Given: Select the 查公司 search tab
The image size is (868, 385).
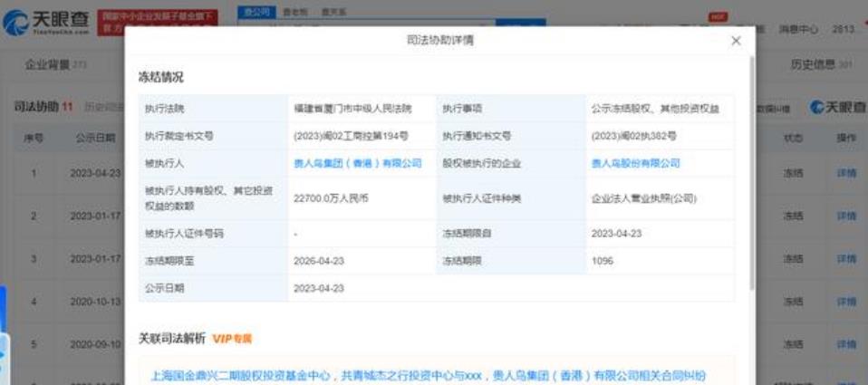Looking at the screenshot, I should pyautogui.click(x=256, y=12).
